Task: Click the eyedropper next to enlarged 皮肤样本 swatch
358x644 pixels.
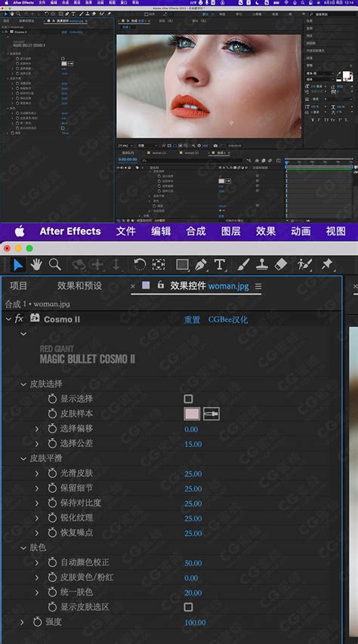Action: 211,414
